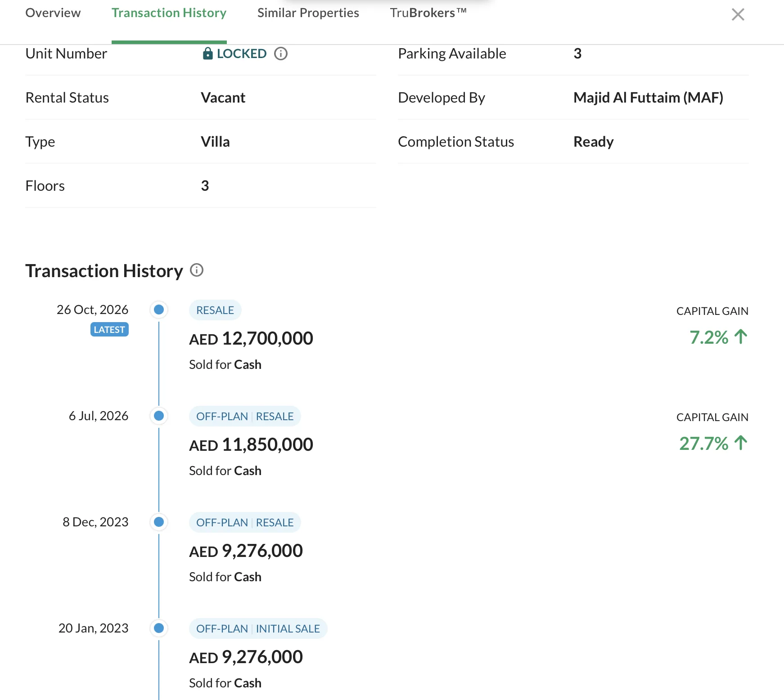Screen dimensions: 784x700
Task: Click timeline dot for 20 Jan, 2023
Action: tap(159, 628)
